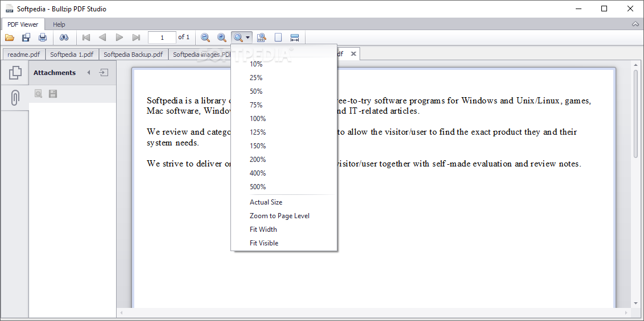The width and height of the screenshot is (644, 321).
Task: Open a PDF file with the folder icon
Action: point(10,37)
